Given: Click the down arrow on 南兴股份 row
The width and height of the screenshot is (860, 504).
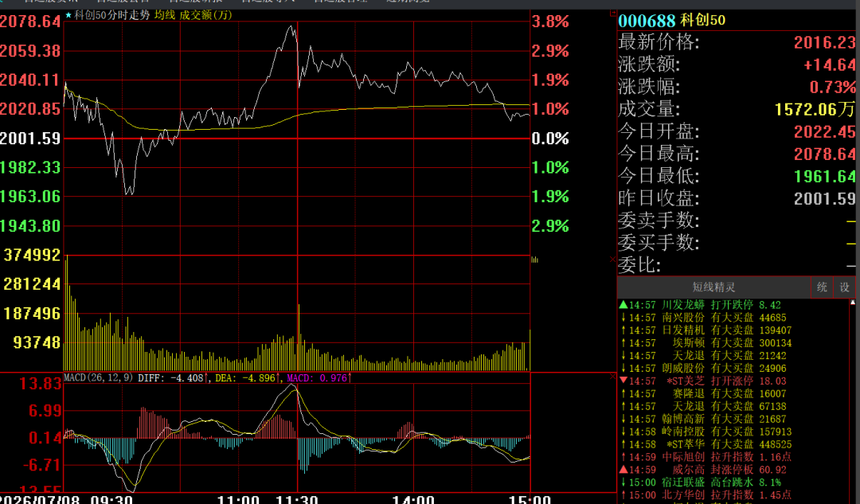Looking at the screenshot, I should tap(623, 318).
